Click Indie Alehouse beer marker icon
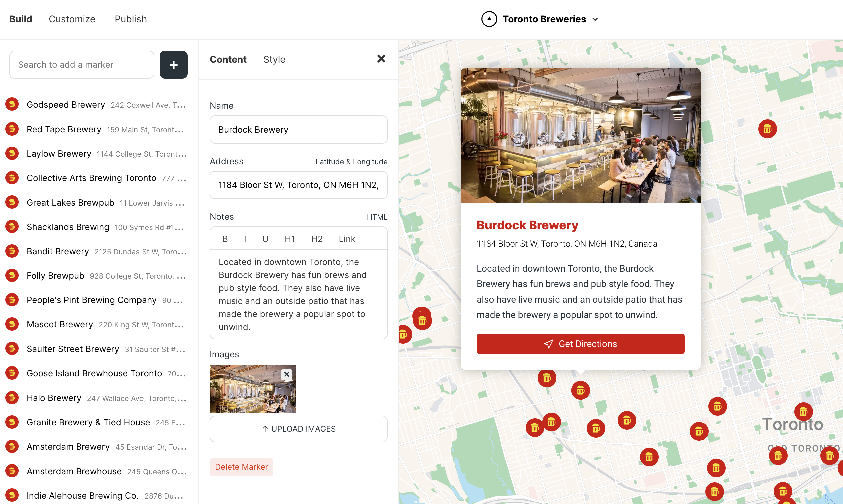 [x=12, y=496]
